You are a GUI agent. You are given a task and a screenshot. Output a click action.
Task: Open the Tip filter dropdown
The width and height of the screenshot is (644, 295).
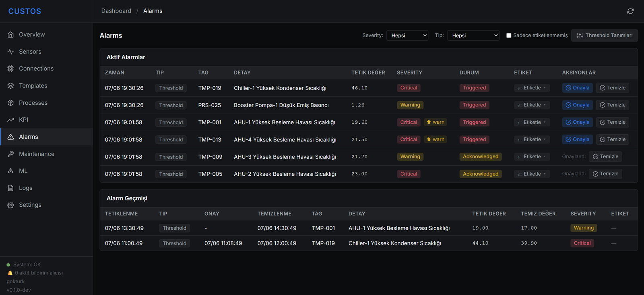click(473, 35)
